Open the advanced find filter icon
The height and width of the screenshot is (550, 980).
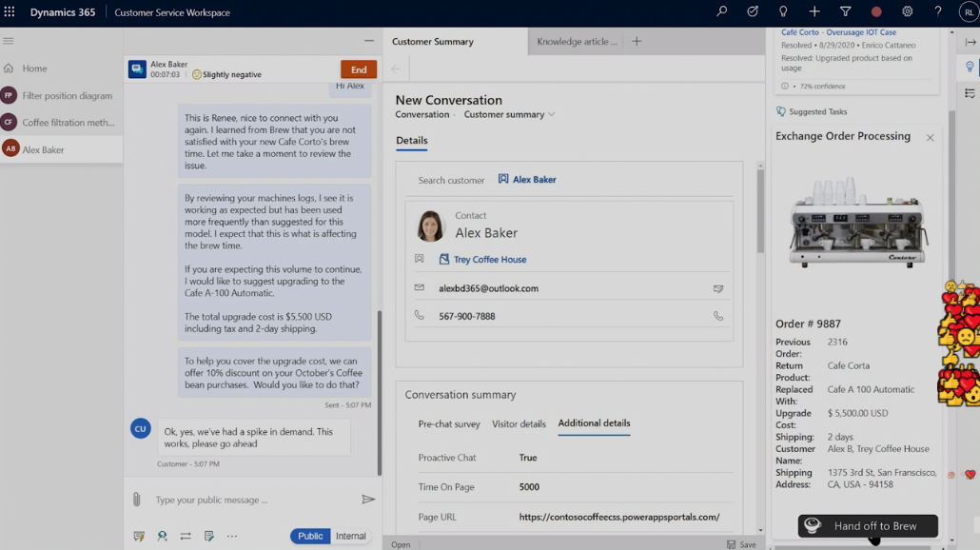(845, 12)
